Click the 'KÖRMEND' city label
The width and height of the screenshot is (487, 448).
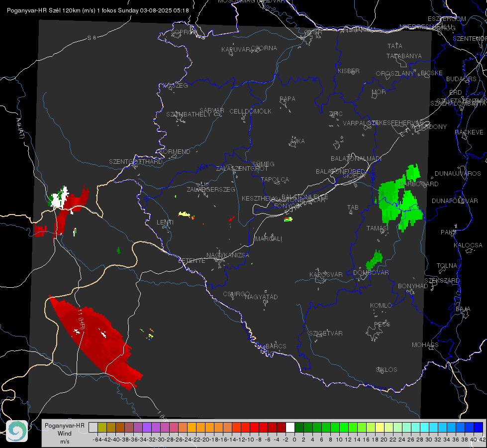(x=174, y=152)
